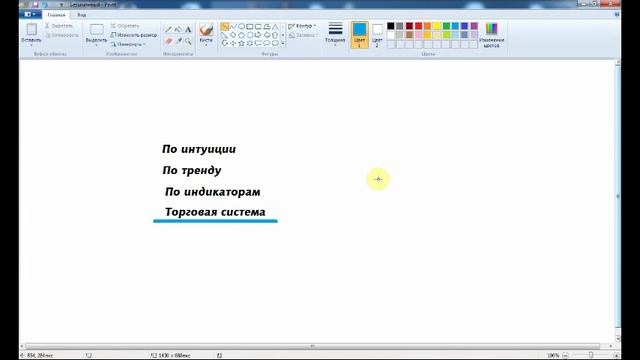Open the Thickness (Толщина) dropdown
Screen dimensions: 640x360
click(335, 35)
